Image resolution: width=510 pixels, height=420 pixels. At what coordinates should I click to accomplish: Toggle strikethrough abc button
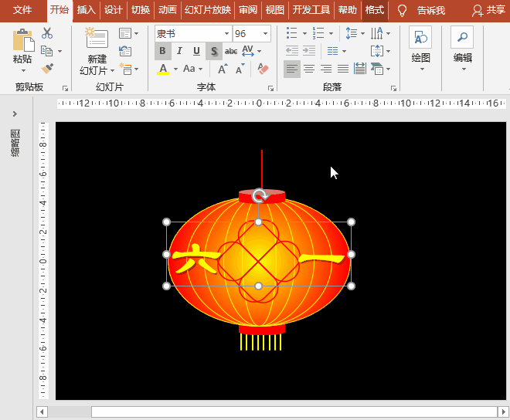[231, 51]
